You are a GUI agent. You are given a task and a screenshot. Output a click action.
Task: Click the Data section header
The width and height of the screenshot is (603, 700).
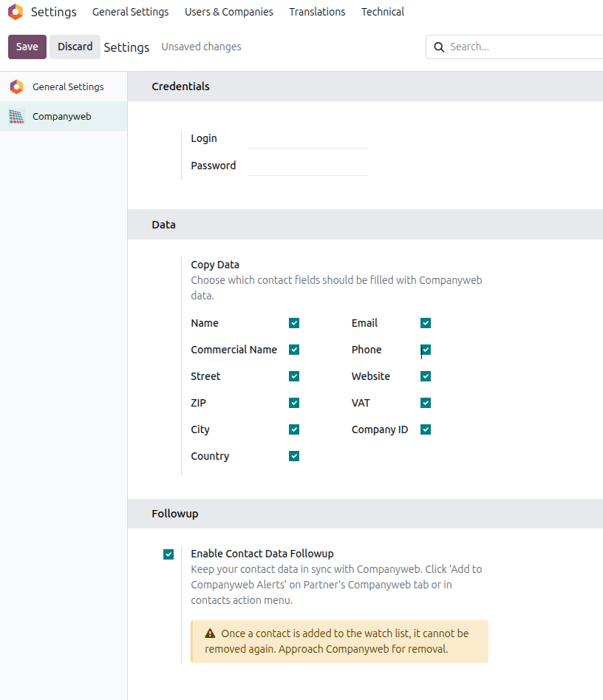coord(365,225)
